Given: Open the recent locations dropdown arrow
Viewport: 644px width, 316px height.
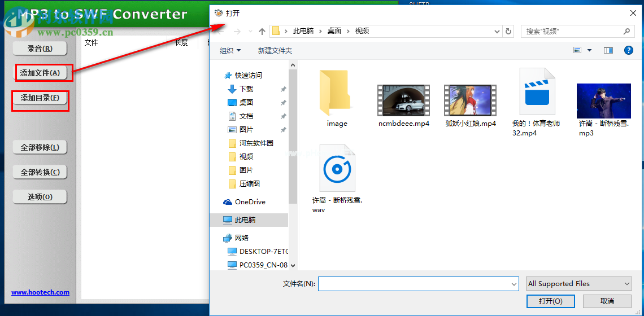Looking at the screenshot, I should pyautogui.click(x=250, y=31).
